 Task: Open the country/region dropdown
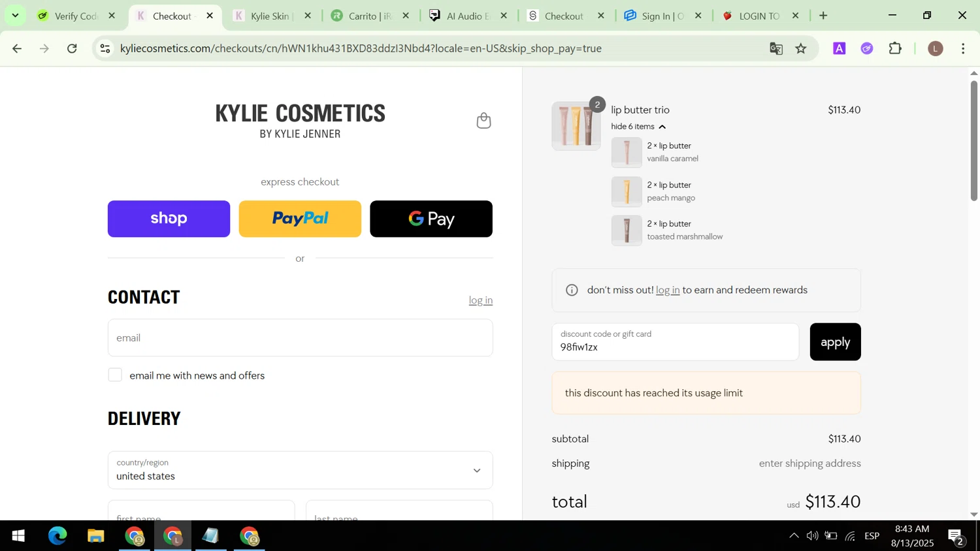tap(300, 470)
